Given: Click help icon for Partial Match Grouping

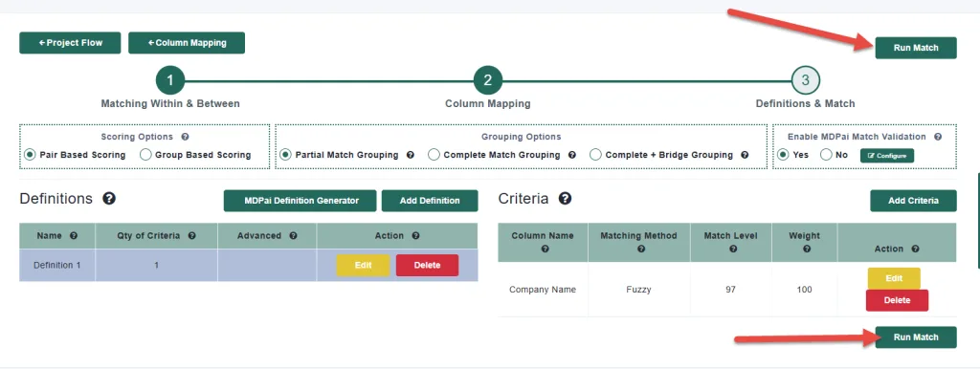Looking at the screenshot, I should 410,155.
